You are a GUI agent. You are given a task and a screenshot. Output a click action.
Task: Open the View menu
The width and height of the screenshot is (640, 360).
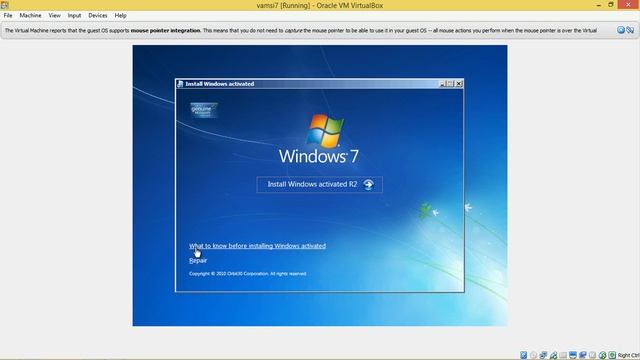tap(54, 16)
